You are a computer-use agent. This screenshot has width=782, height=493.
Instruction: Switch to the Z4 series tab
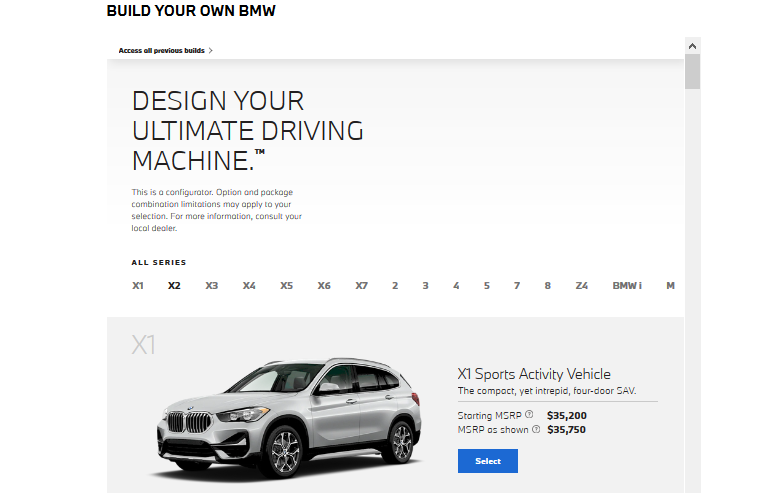click(x=582, y=286)
